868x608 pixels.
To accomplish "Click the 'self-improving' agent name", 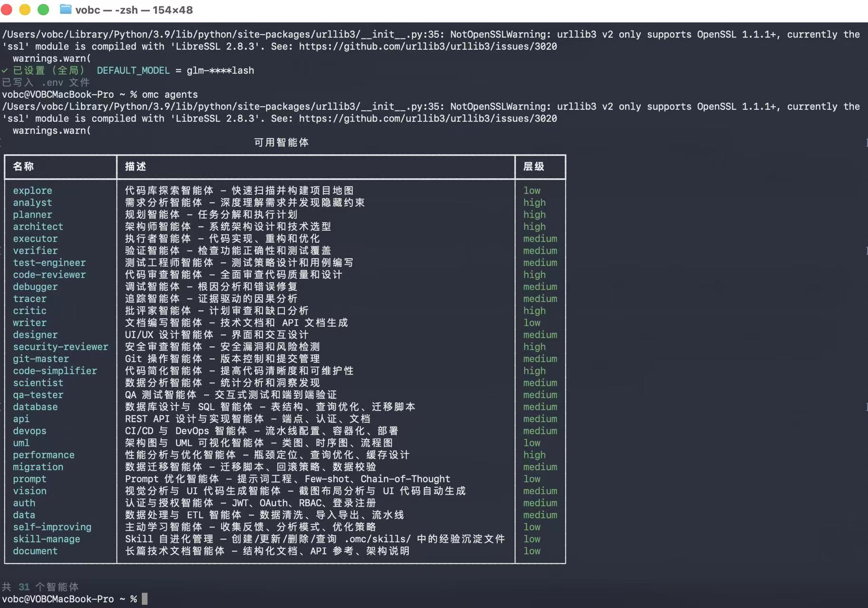I will coord(52,527).
